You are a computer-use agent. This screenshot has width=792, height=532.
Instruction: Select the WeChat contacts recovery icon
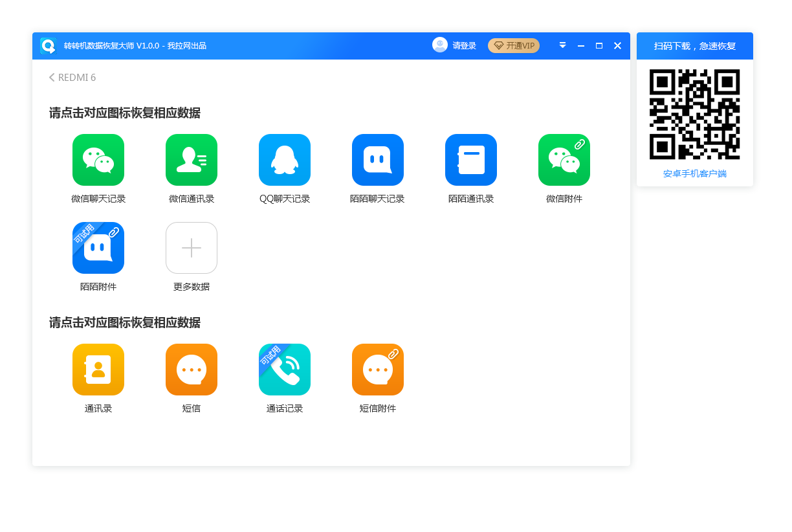click(x=192, y=160)
